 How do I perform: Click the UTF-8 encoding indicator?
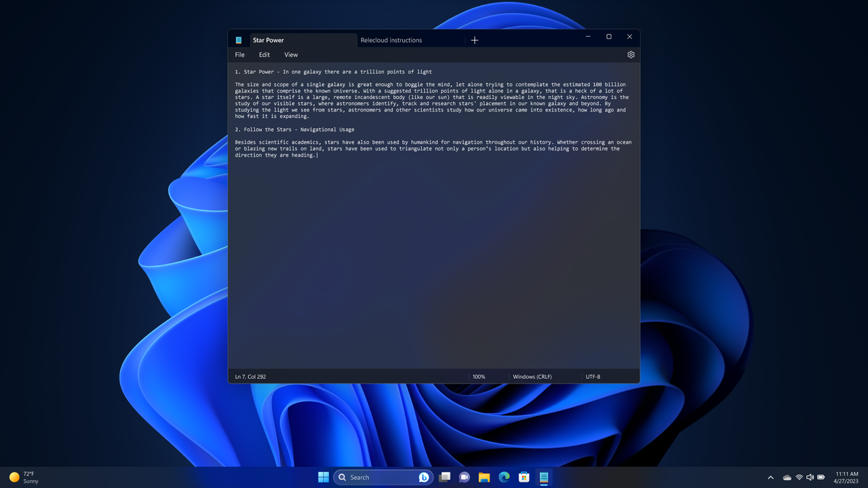pos(593,377)
